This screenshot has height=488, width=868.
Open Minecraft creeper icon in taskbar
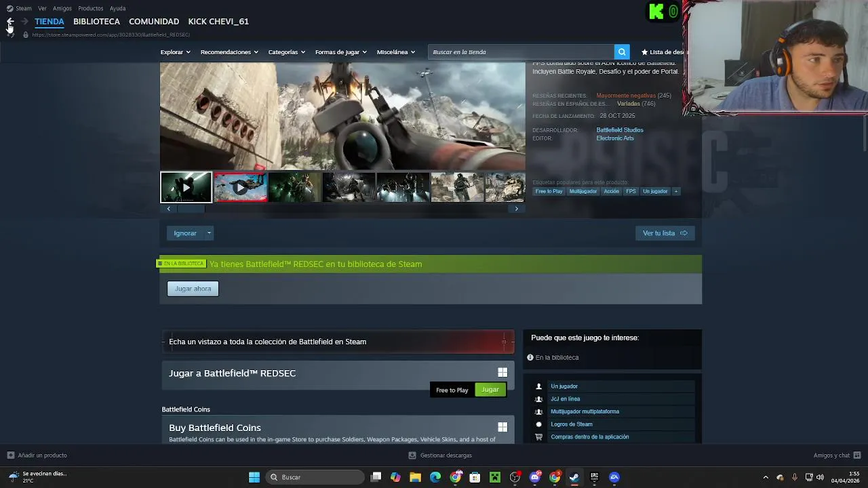point(495,477)
